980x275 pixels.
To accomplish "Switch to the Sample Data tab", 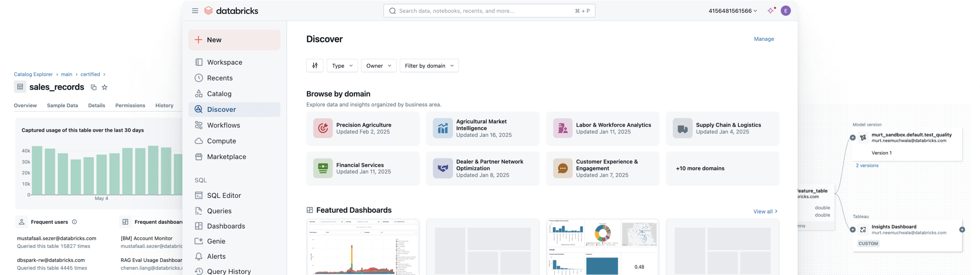I will (x=62, y=105).
